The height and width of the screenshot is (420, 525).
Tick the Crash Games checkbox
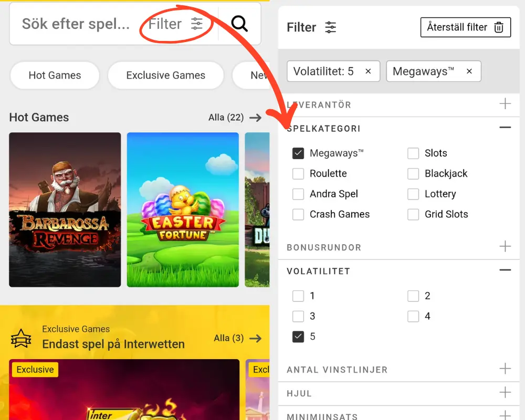click(298, 214)
